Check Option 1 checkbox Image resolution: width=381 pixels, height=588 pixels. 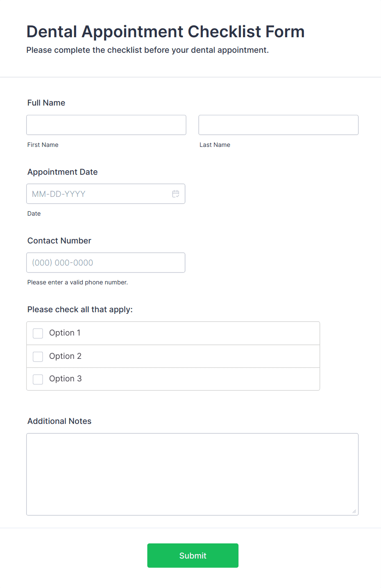click(x=38, y=333)
